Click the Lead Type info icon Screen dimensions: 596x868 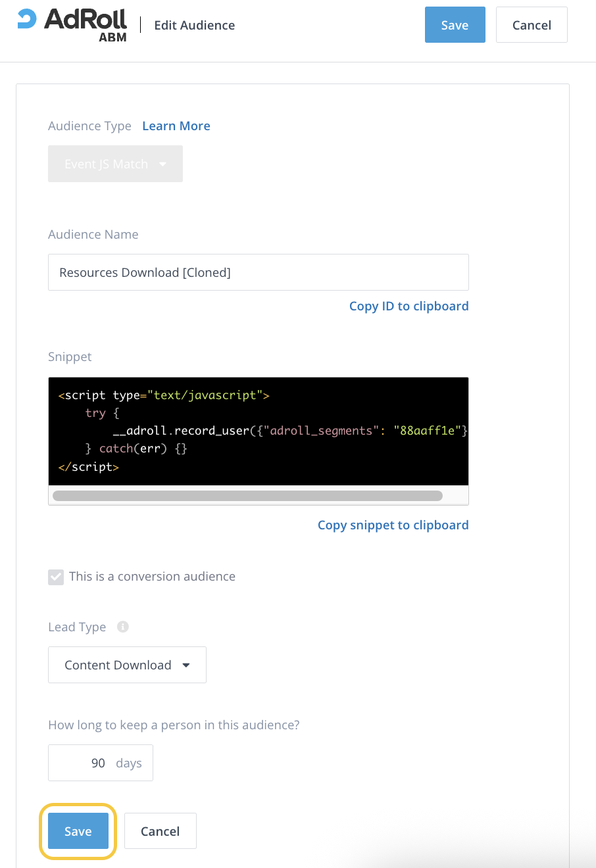click(122, 627)
